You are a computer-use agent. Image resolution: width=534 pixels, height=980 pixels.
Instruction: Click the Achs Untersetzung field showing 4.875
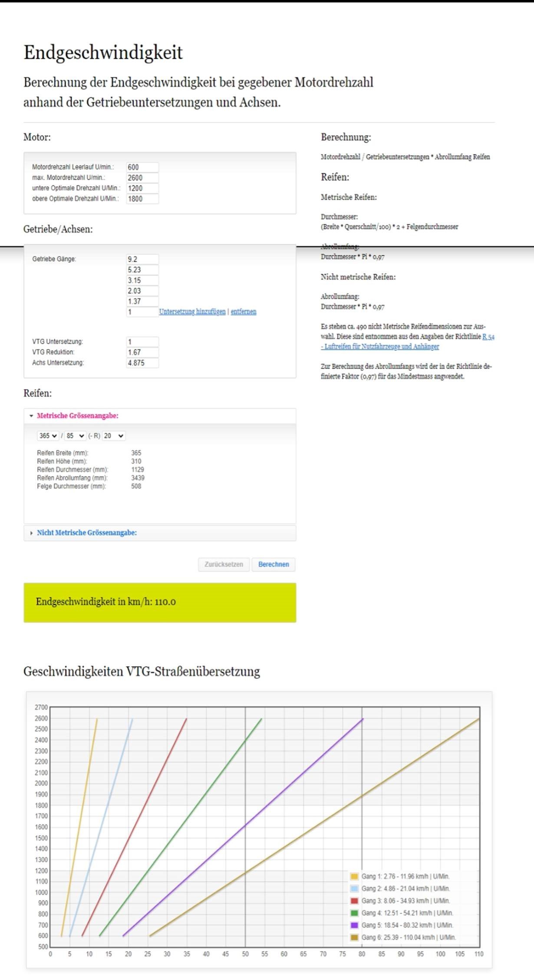(142, 363)
